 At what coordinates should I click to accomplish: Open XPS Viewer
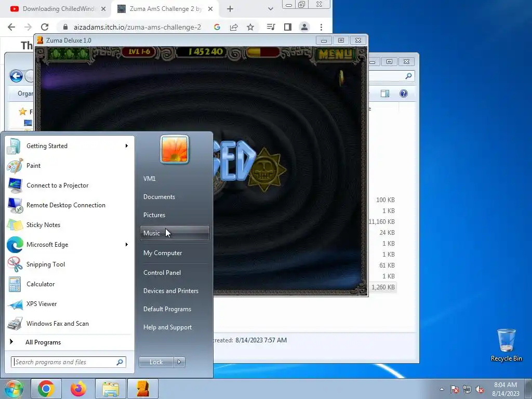coord(70,303)
